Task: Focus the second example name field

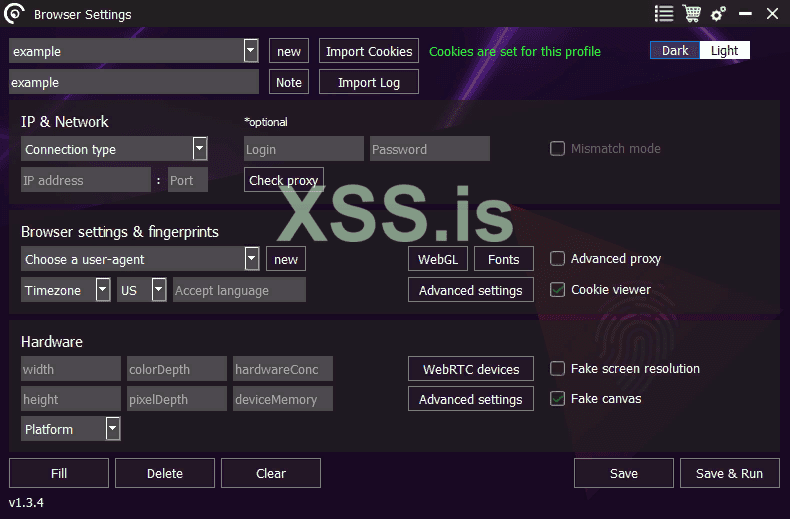Action: 134,82
